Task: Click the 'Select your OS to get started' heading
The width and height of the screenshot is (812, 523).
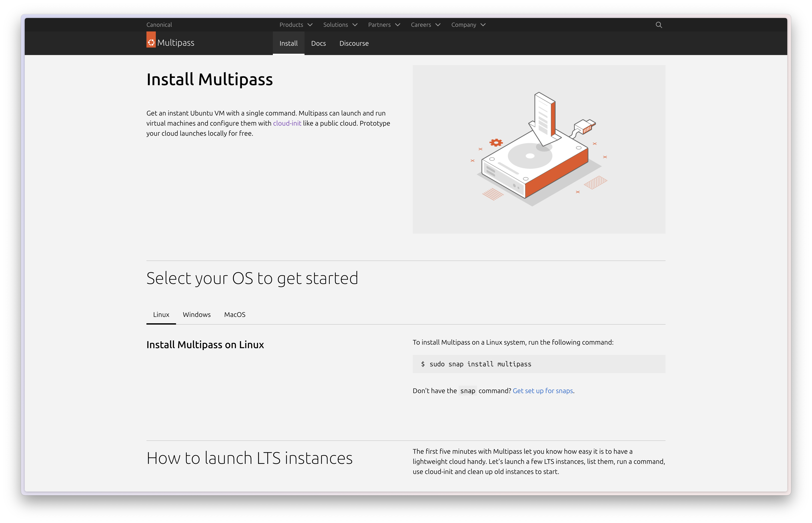Action: [252, 279]
